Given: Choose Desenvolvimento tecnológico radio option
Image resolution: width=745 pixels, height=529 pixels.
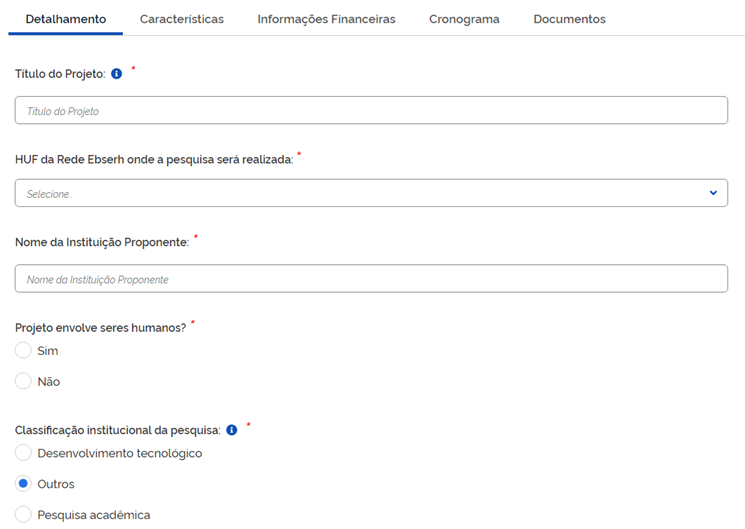Looking at the screenshot, I should click(24, 453).
